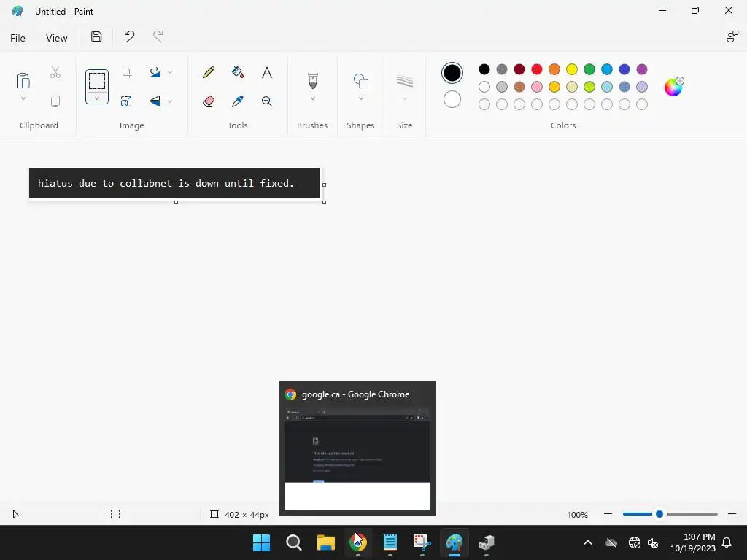The width and height of the screenshot is (747, 560).
Task: Click the Size line thickness icon
Action: 404,81
